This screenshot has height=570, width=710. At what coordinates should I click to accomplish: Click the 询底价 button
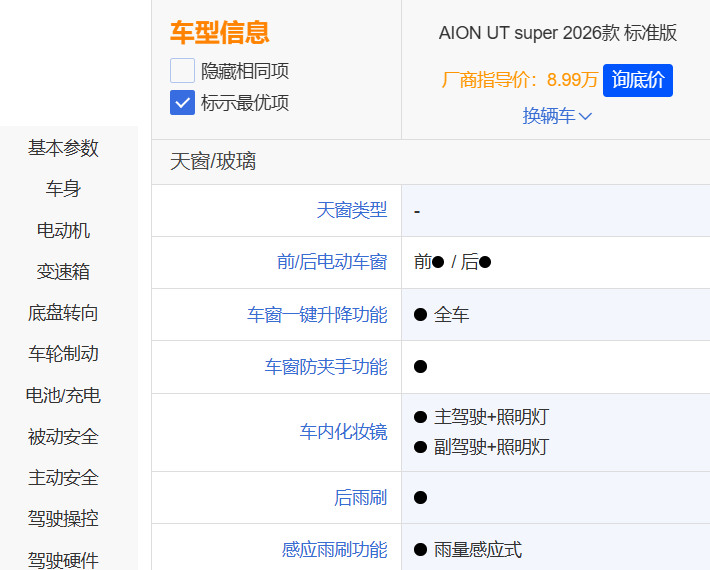coord(638,80)
